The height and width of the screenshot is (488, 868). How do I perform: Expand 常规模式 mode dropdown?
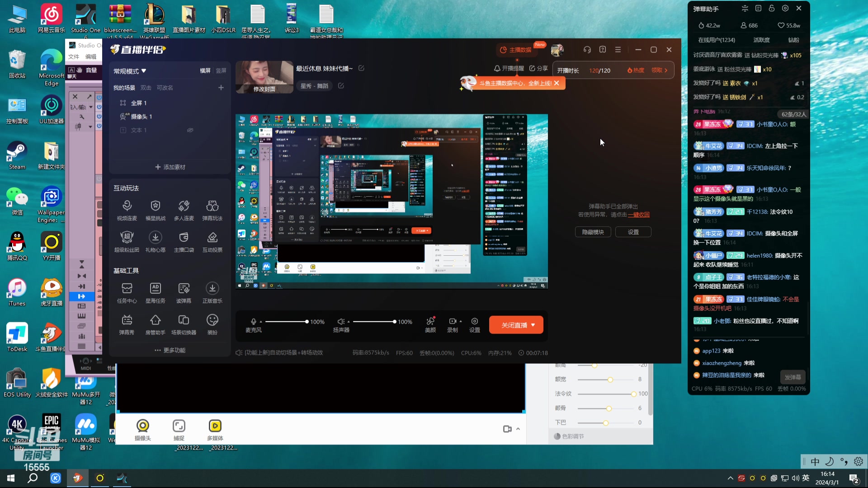click(130, 71)
